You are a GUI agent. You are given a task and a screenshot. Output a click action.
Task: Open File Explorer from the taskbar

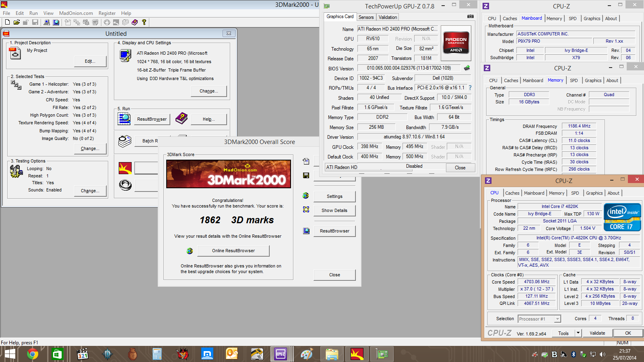pyautogui.click(x=332, y=354)
